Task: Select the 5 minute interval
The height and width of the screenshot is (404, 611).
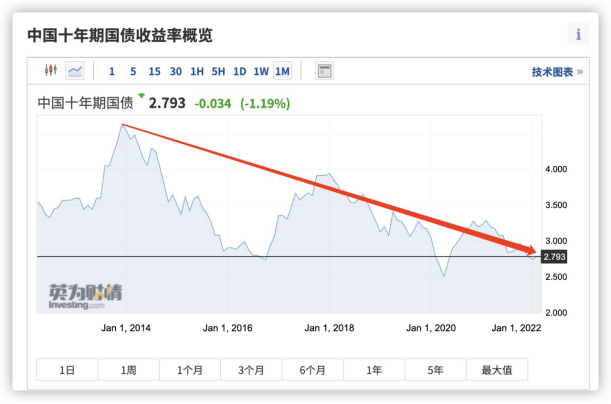Action: pyautogui.click(x=133, y=72)
